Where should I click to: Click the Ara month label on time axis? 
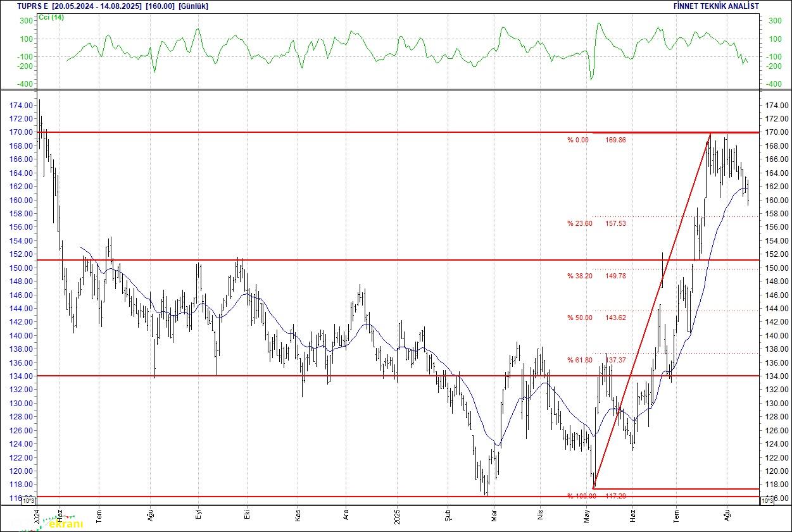point(346,516)
